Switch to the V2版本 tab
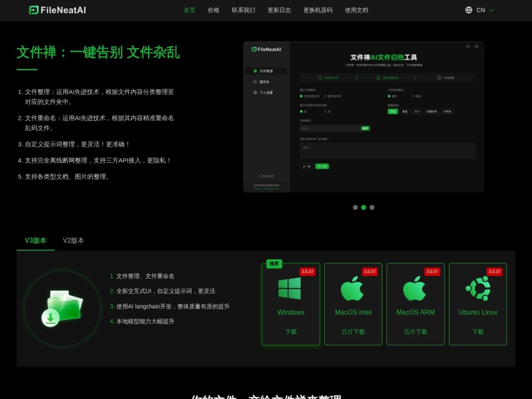 point(73,241)
